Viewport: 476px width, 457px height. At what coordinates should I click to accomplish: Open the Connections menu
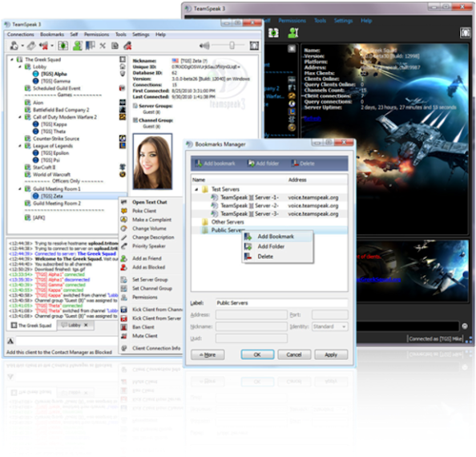point(21,34)
